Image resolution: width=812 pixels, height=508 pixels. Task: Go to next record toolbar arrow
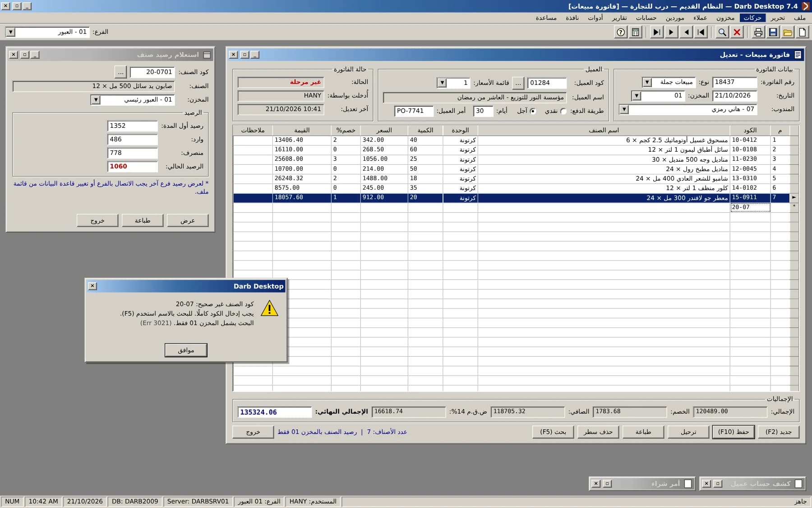pos(671,32)
